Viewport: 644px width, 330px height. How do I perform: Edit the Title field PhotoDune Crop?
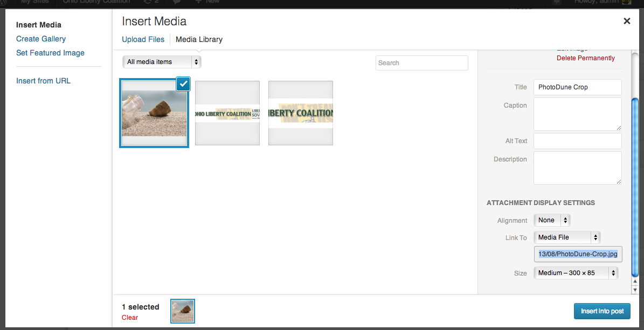(578, 87)
